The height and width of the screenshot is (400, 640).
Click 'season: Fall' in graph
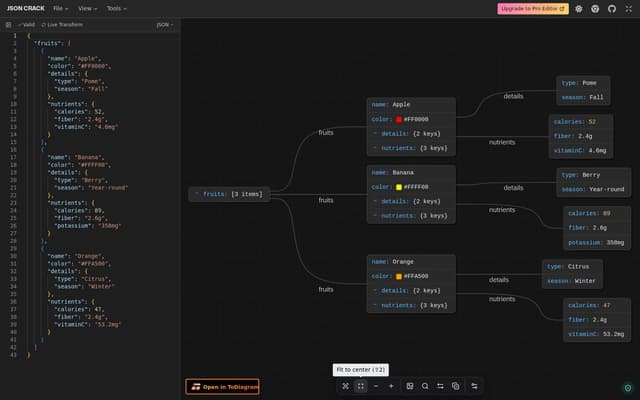point(583,98)
